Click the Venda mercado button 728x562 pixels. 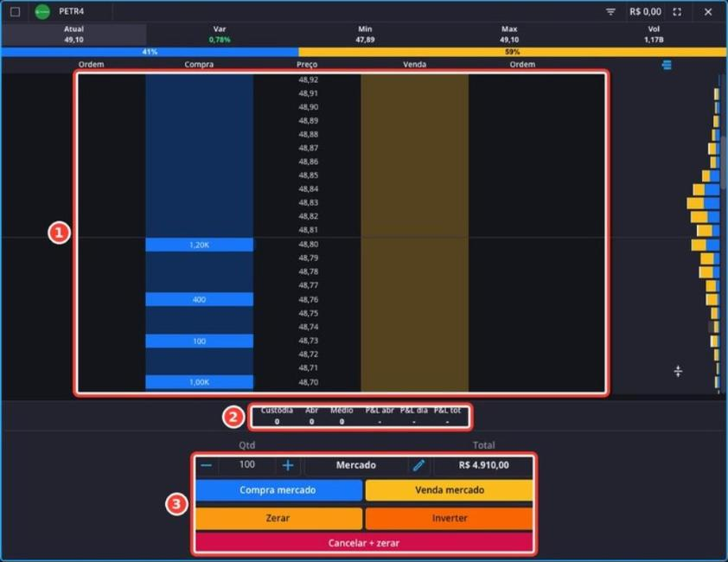click(x=449, y=490)
